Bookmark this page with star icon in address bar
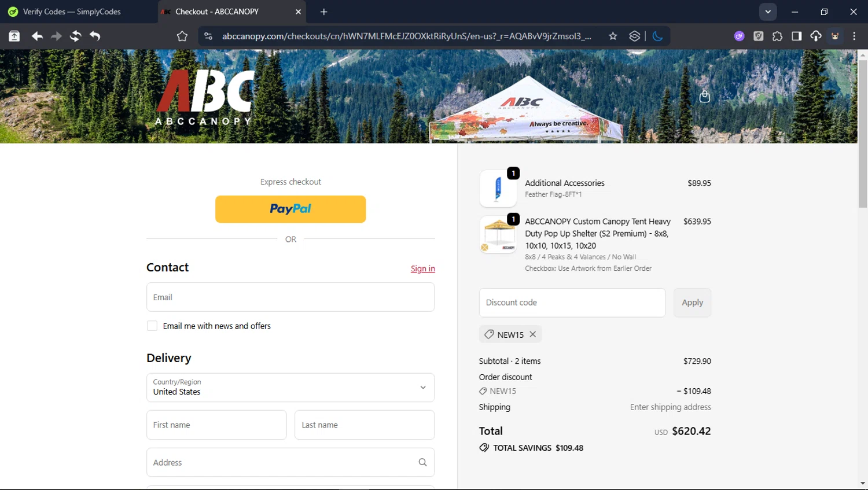This screenshot has height=490, width=868. tap(613, 36)
